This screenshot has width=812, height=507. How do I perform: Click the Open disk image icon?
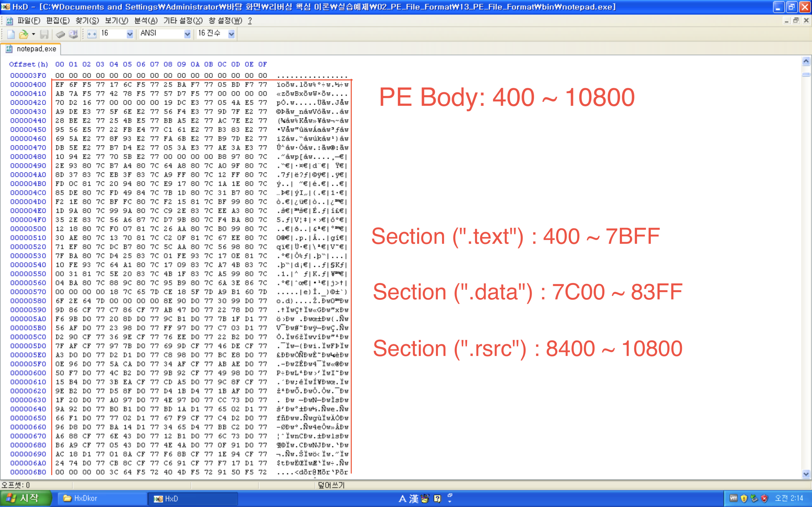pos(73,34)
